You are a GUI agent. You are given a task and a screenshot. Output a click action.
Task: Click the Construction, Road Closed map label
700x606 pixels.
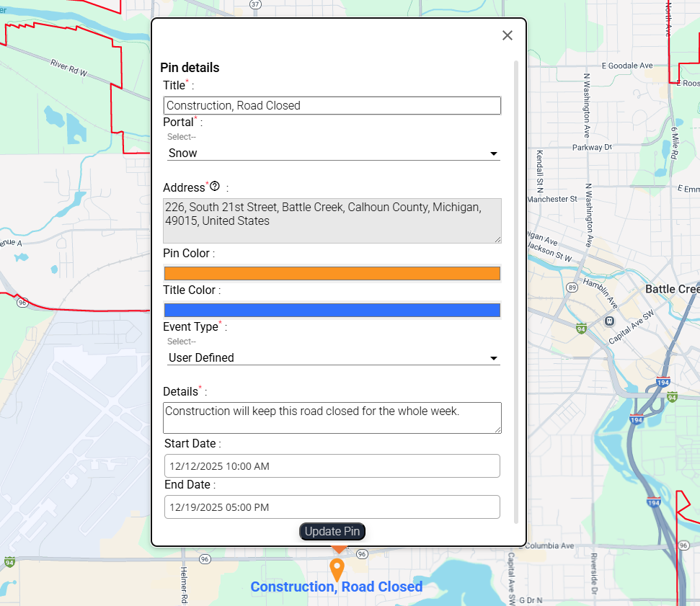[x=337, y=587]
